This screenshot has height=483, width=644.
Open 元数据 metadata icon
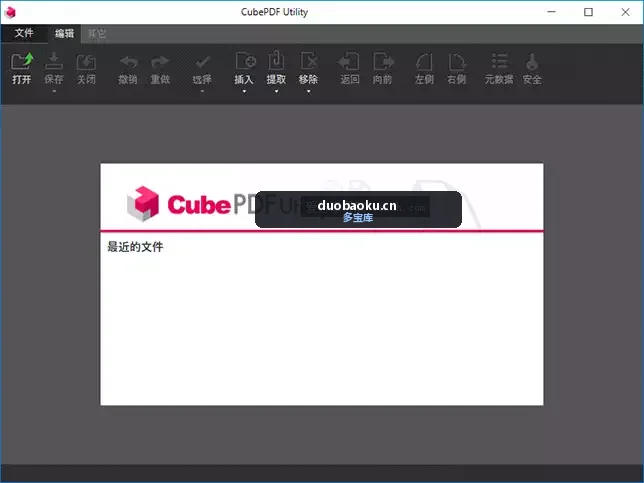tap(499, 62)
